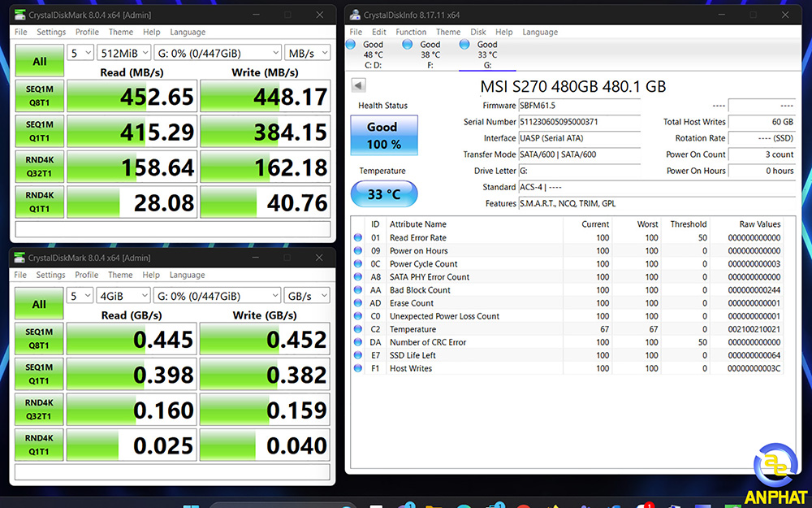This screenshot has height=508, width=812.
Task: Run All tests in bottom CrystalDiskMark
Action: click(x=39, y=304)
